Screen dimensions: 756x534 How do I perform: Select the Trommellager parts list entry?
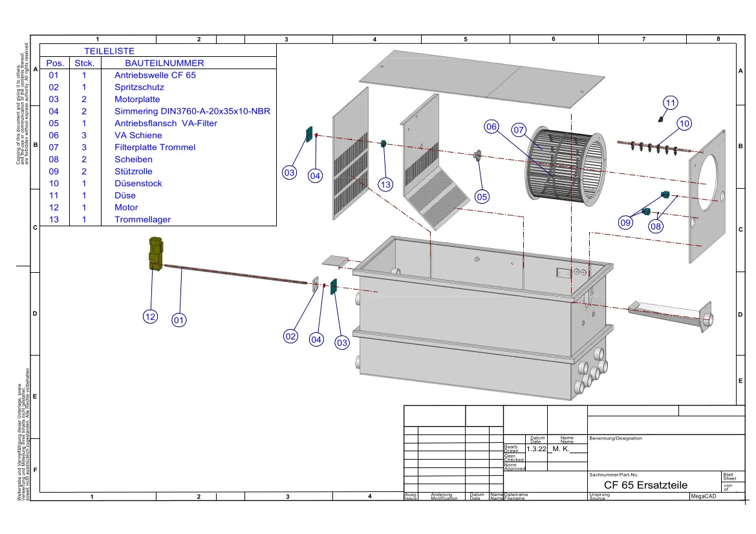[143, 219]
